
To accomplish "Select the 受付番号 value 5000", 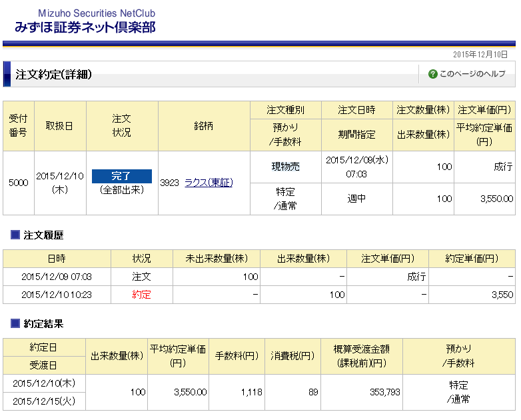I will tap(19, 183).
